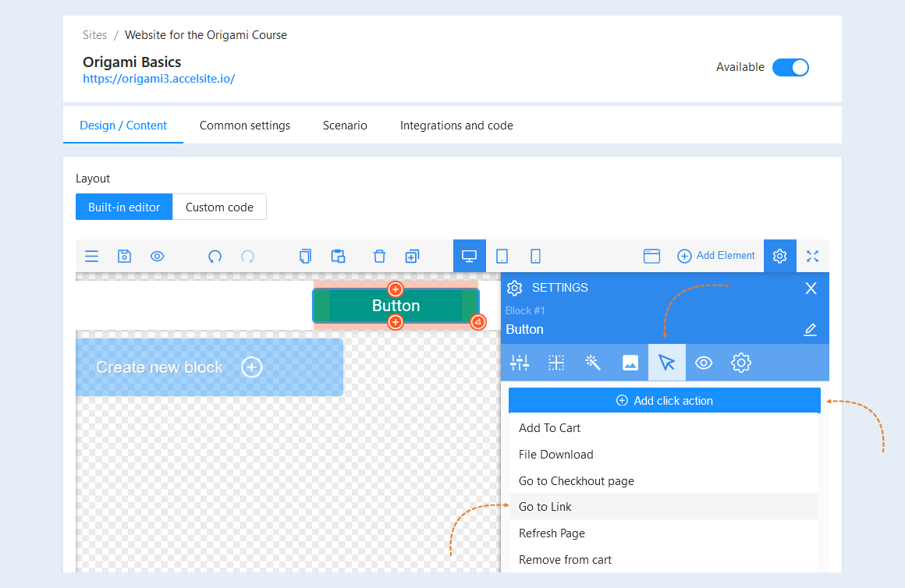Click the settings gear in editor toolbar
This screenshot has width=905, height=588.
pos(779,256)
